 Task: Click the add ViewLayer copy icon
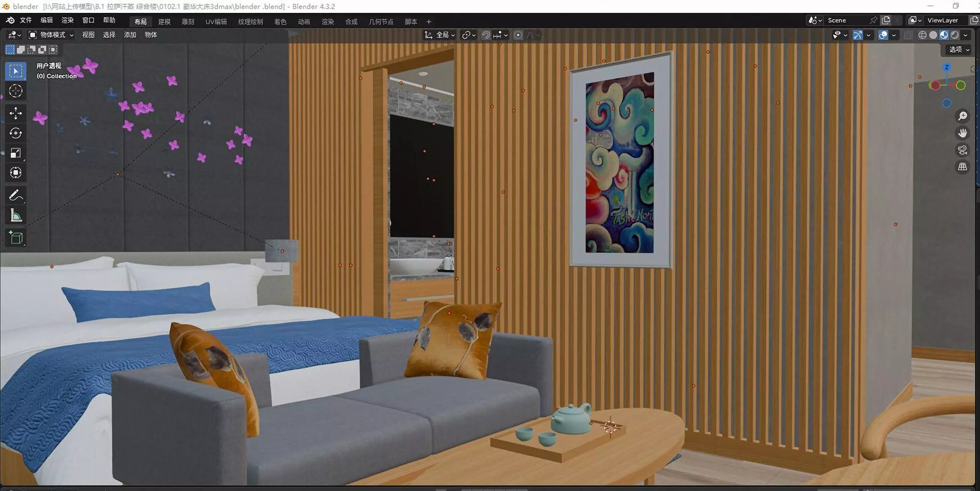tap(974, 20)
